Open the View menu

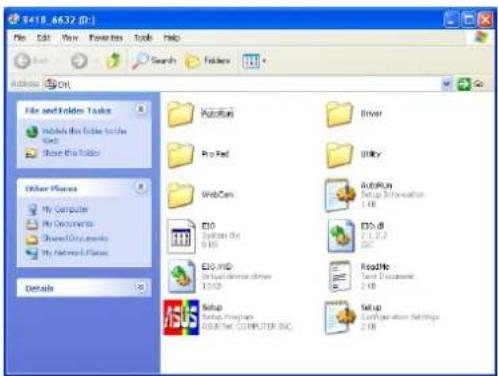(70, 38)
